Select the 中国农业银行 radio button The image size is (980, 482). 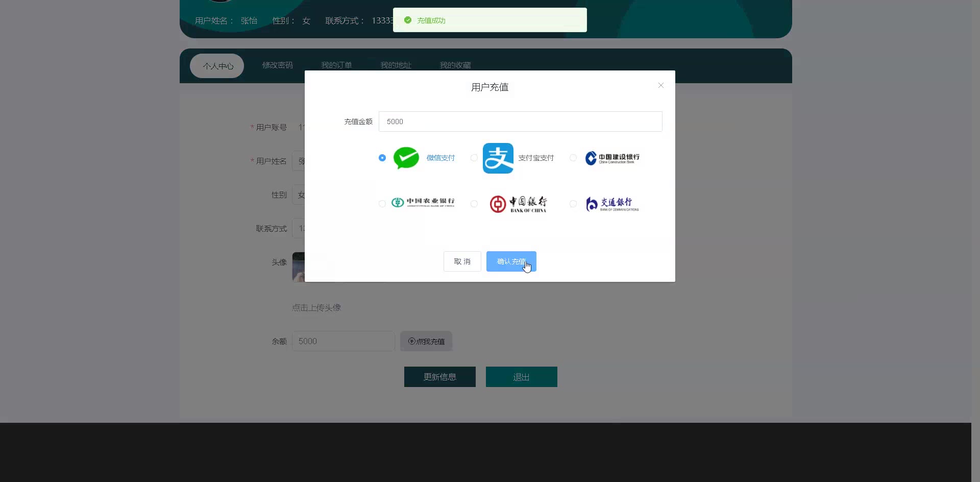coord(382,204)
